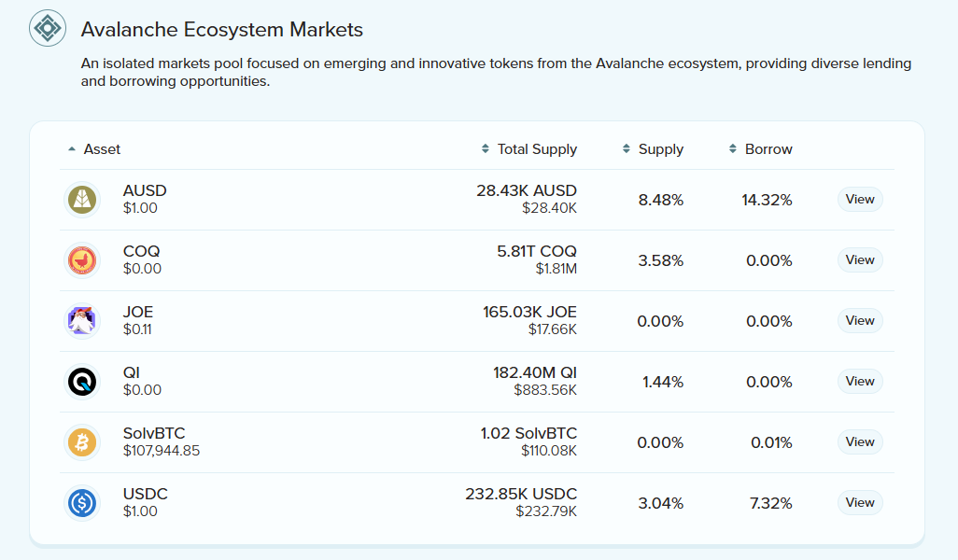The width and height of the screenshot is (958, 560).
Task: Click the Asset column header
Action: pyautogui.click(x=102, y=149)
